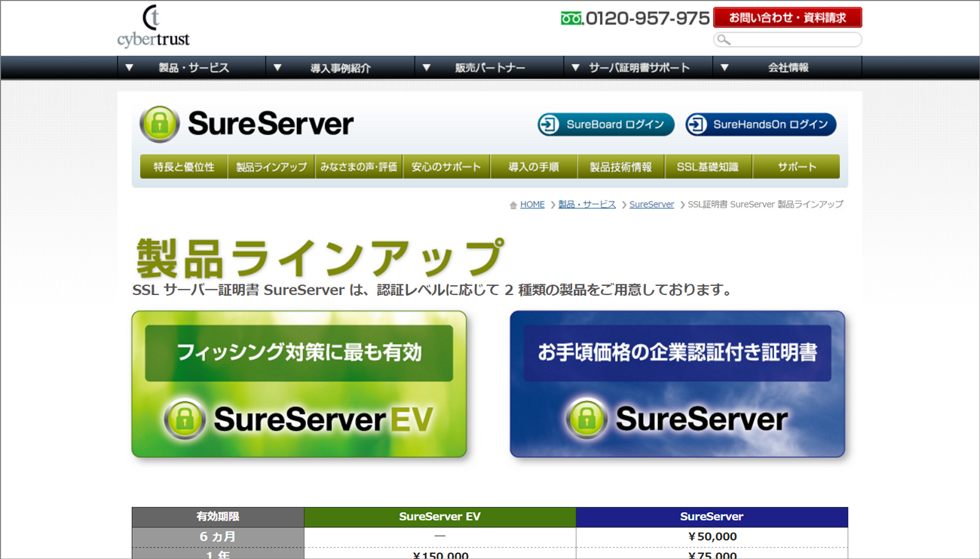Open the blue SureServer banner
The height and width of the screenshot is (559, 980).
[x=678, y=384]
